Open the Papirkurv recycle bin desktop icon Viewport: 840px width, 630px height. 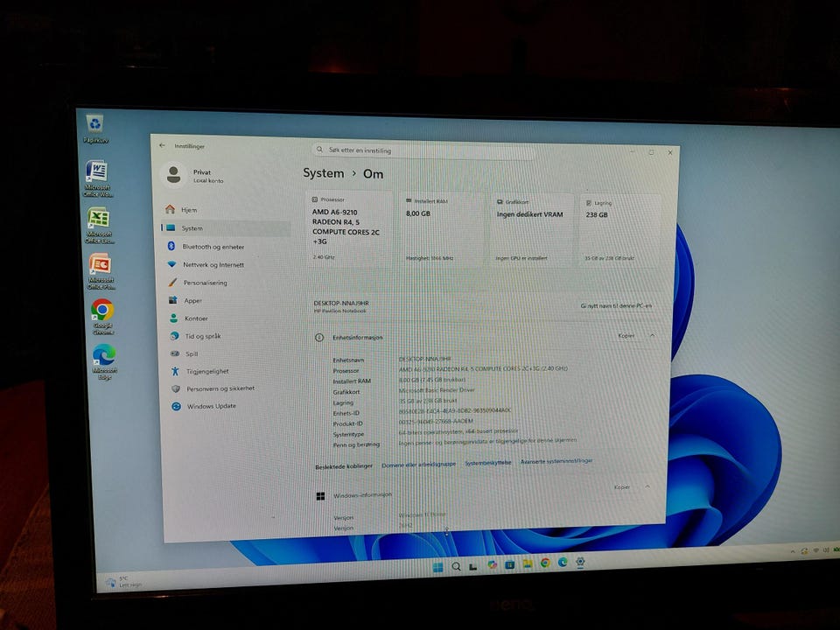95,129
